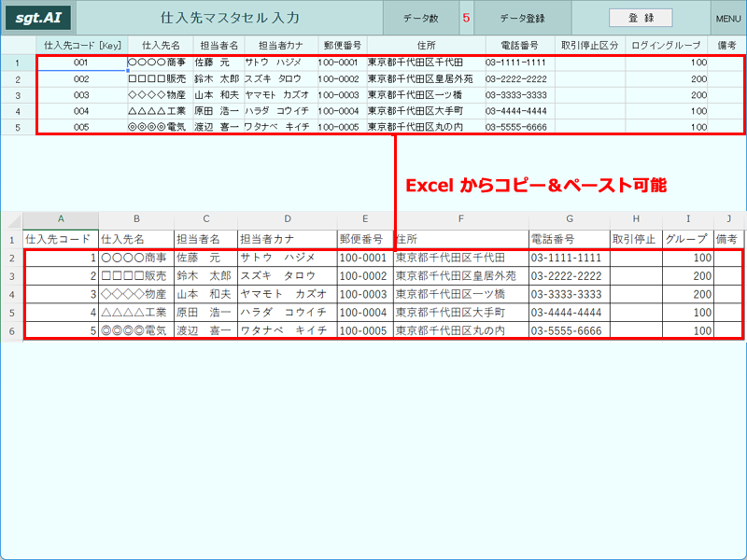
Task: Click the Excel 電話番号 header cell
Action: pos(570,239)
